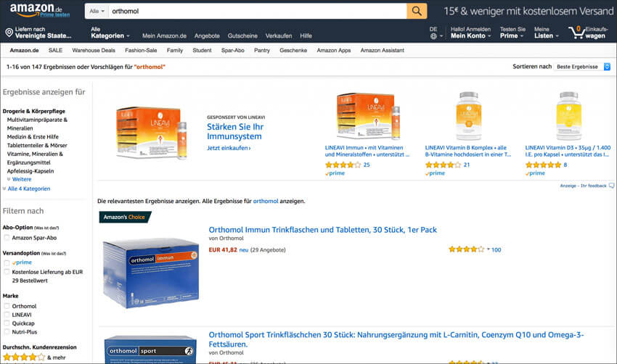Open the Alle search category dropdown
Screen dimensions: 617x364
click(x=97, y=11)
